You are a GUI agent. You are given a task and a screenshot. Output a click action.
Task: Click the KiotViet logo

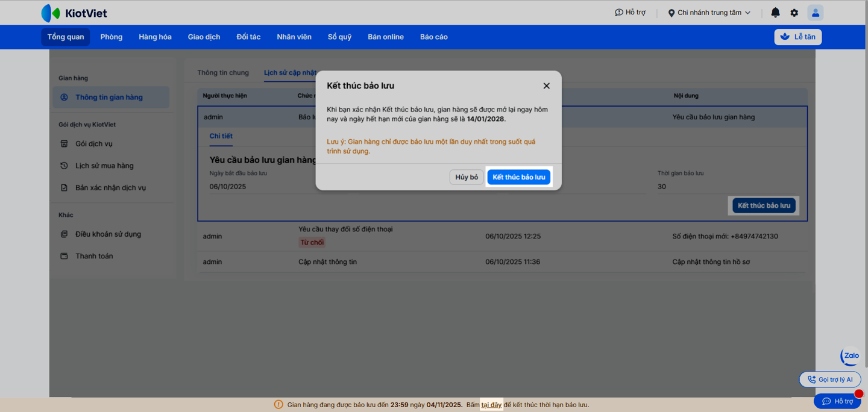(74, 13)
